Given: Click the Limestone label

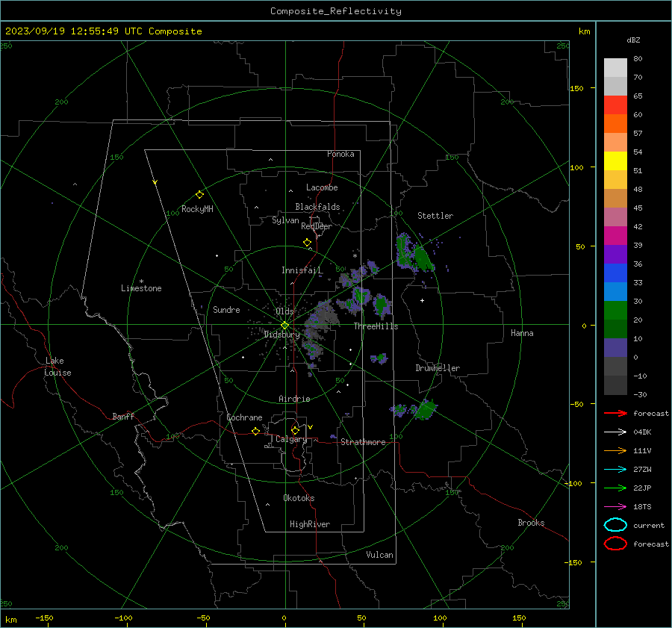Looking at the screenshot, I should (141, 288).
